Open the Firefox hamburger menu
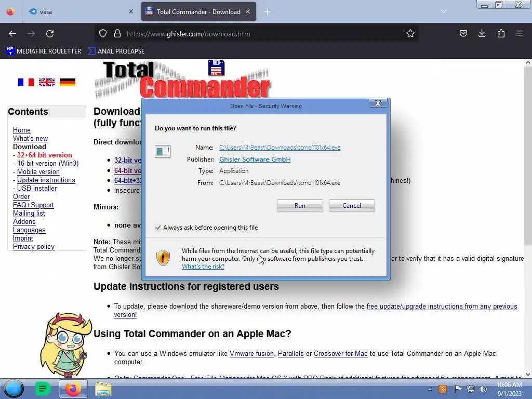The height and width of the screenshot is (399, 532). (520, 33)
